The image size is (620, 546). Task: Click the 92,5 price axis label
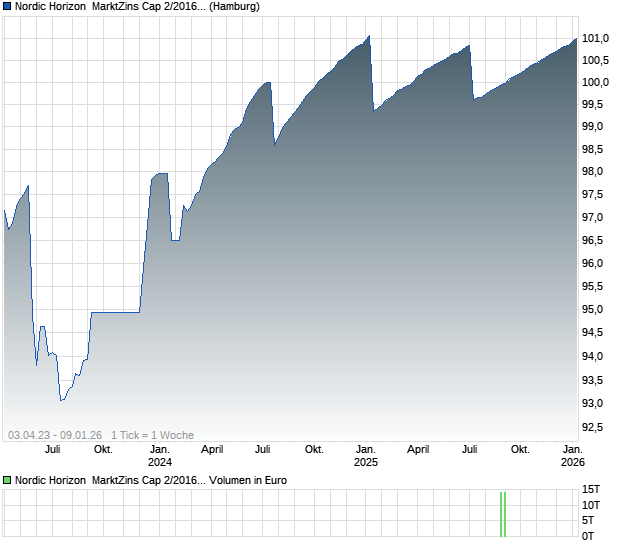coord(596,428)
